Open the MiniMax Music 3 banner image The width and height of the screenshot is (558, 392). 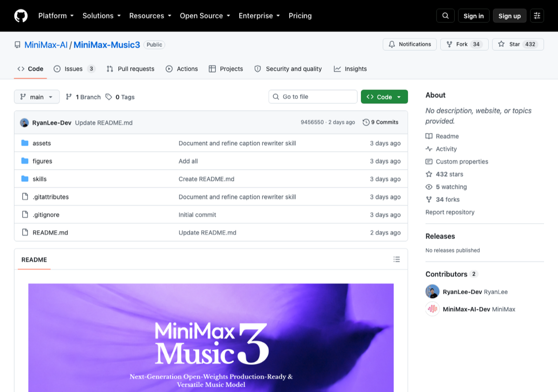point(211,338)
